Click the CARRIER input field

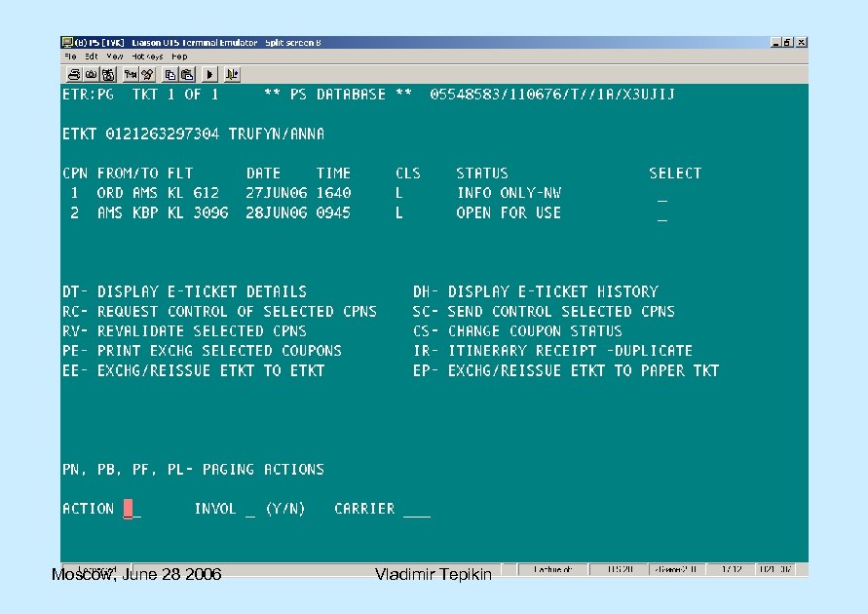coord(417,509)
